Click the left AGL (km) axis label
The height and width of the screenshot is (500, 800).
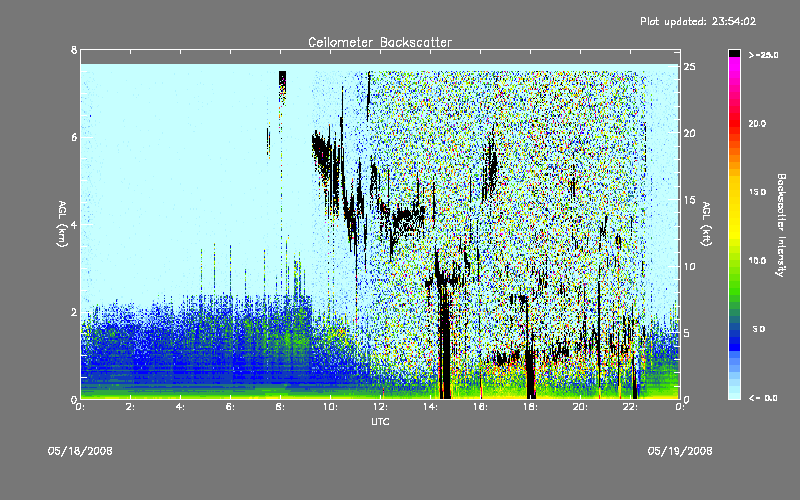62,224
